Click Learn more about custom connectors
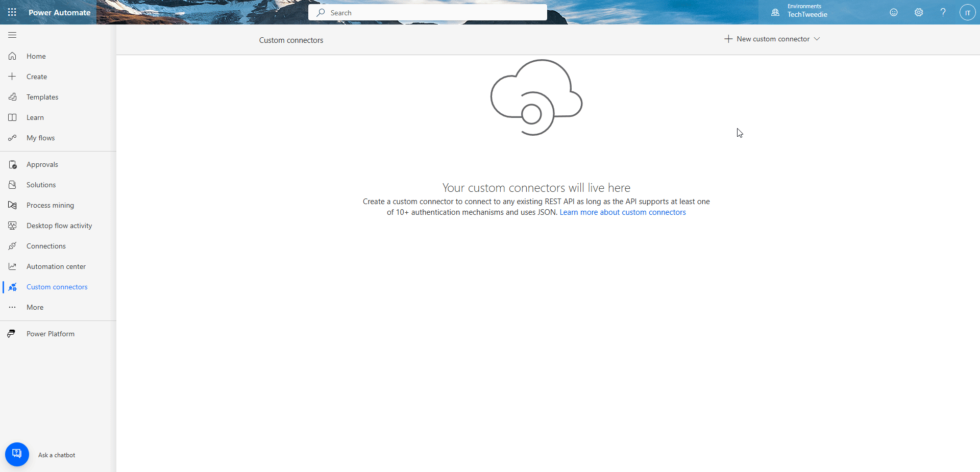The height and width of the screenshot is (472, 980). click(x=622, y=212)
